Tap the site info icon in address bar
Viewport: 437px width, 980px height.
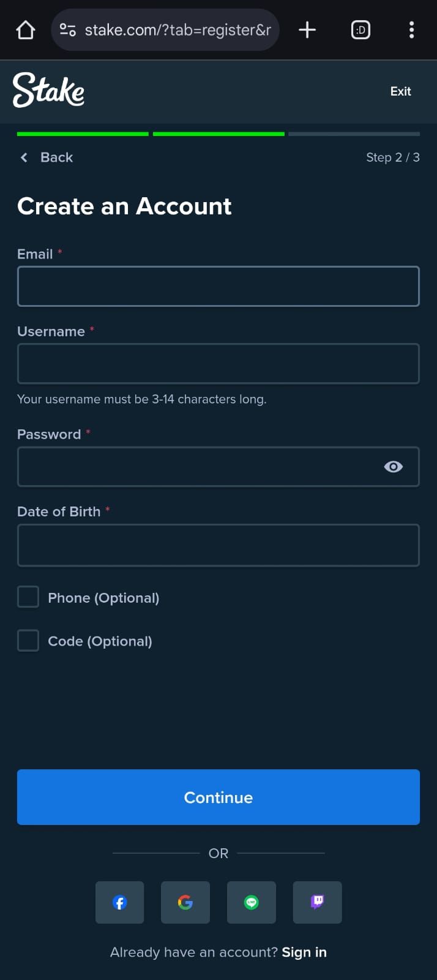tap(68, 29)
